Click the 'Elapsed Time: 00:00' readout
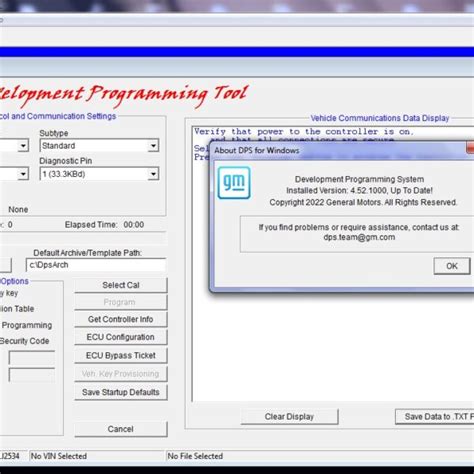Viewport: 474px width, 474px height. pyautogui.click(x=104, y=225)
